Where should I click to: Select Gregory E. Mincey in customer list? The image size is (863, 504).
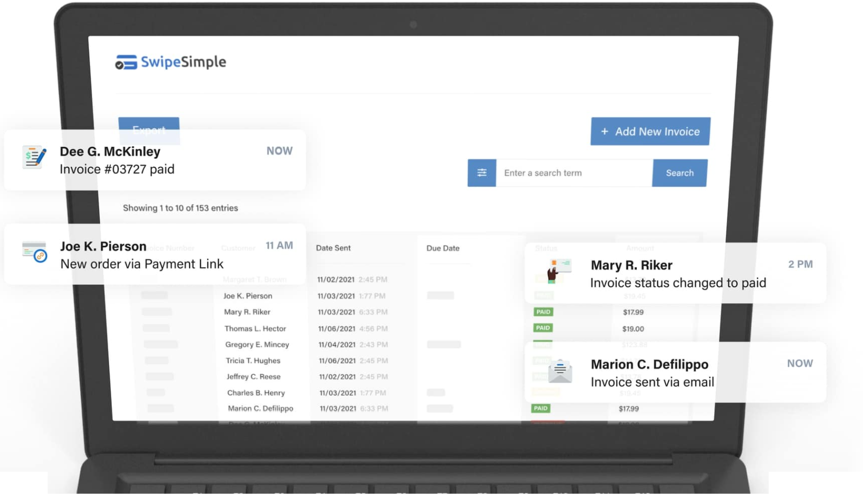[x=257, y=345]
